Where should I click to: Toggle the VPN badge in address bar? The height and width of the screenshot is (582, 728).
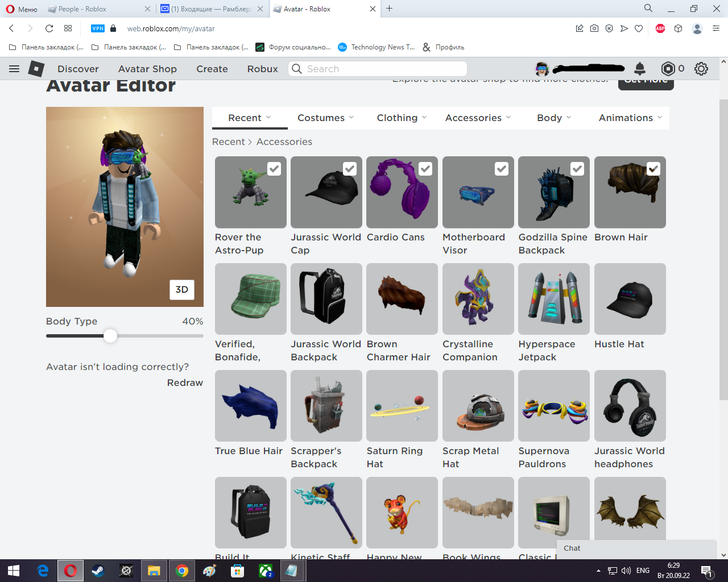coord(98,28)
